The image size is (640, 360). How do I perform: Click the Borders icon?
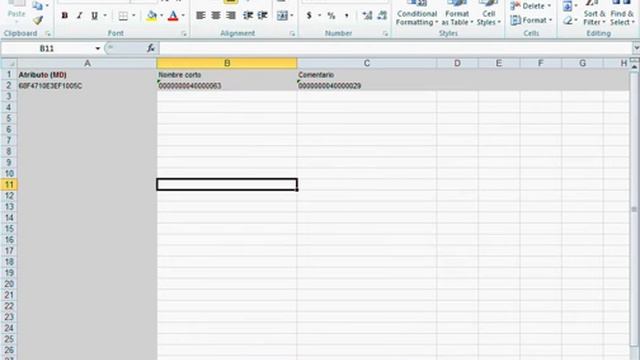[123, 16]
